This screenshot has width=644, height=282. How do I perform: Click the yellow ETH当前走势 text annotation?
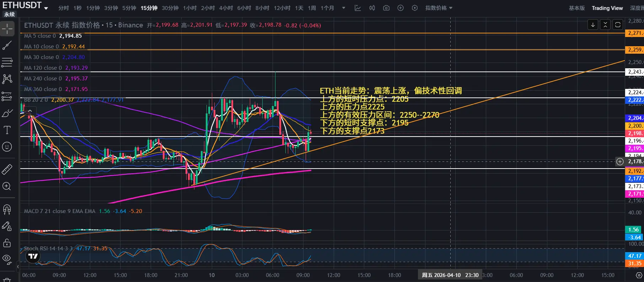point(391,111)
